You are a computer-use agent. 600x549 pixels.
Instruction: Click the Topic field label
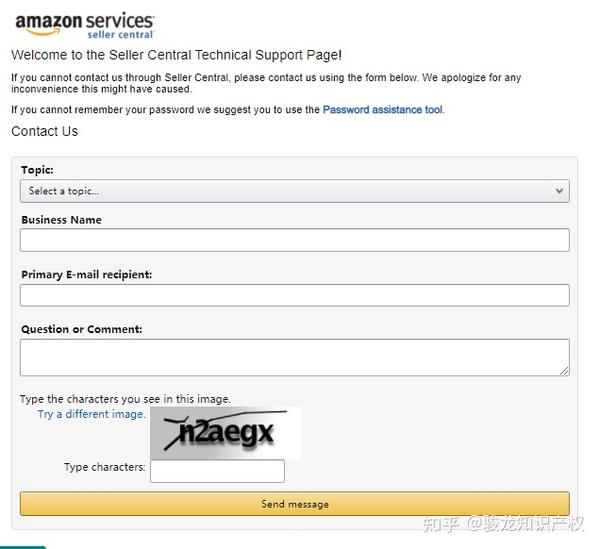point(38,170)
